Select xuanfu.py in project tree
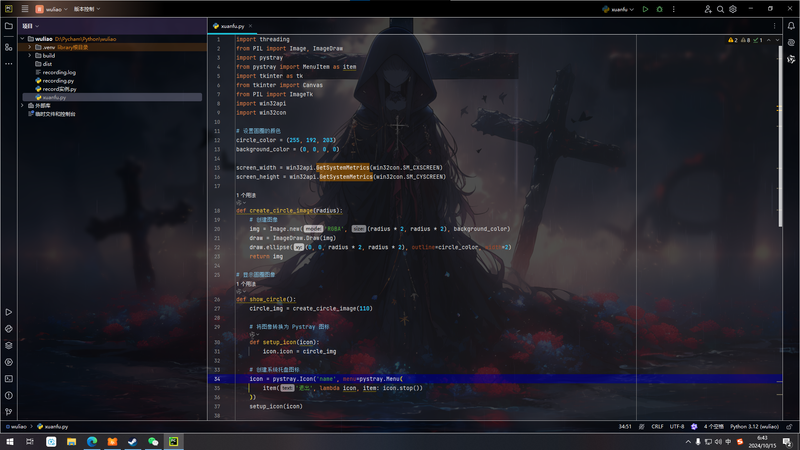The width and height of the screenshot is (800, 450). (112, 97)
